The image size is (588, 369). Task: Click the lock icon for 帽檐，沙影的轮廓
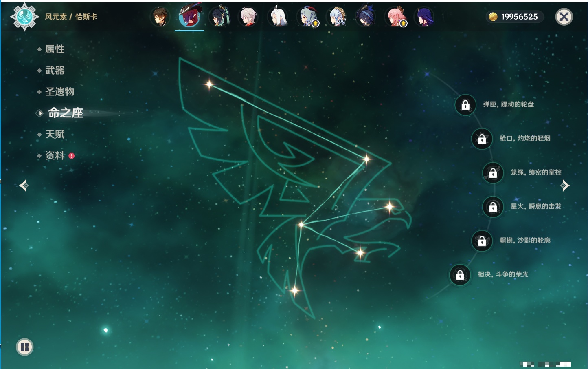482,241
